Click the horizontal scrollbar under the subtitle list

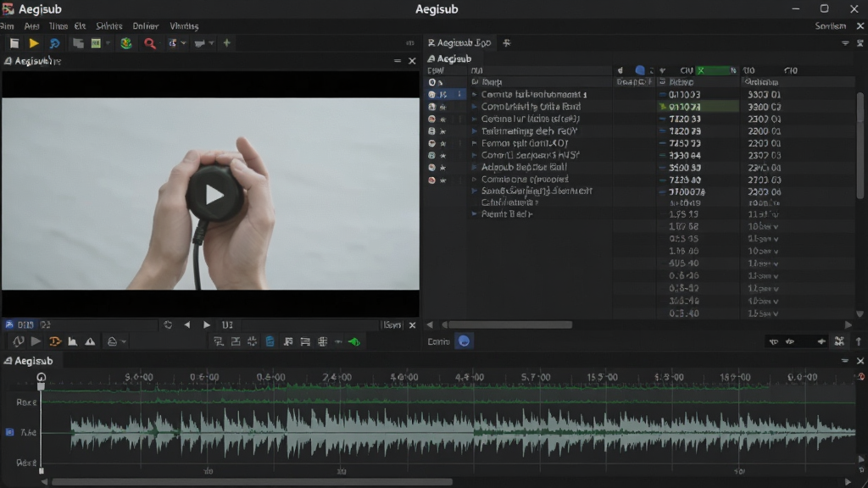(x=509, y=324)
